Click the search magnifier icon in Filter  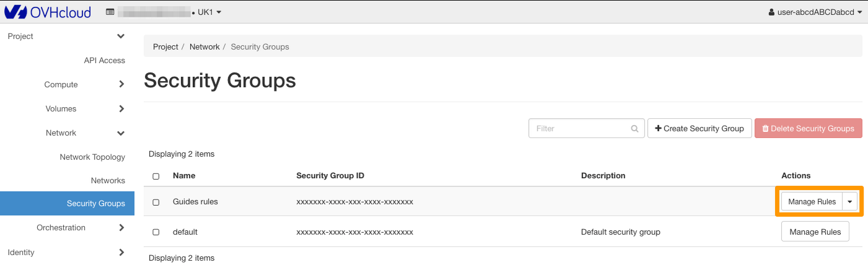click(x=634, y=129)
